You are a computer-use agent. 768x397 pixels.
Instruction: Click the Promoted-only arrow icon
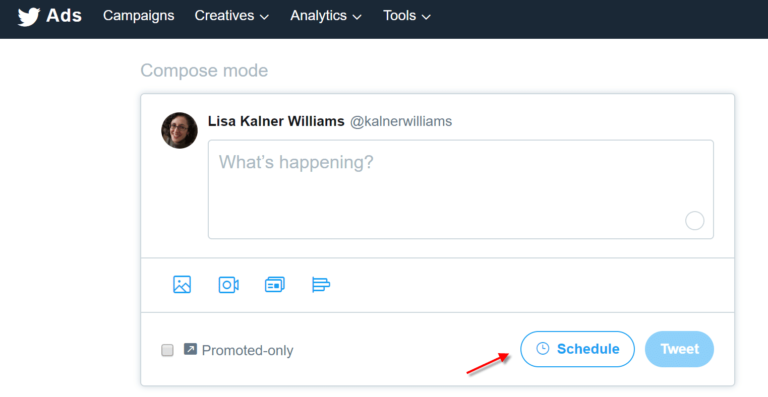[190, 349]
